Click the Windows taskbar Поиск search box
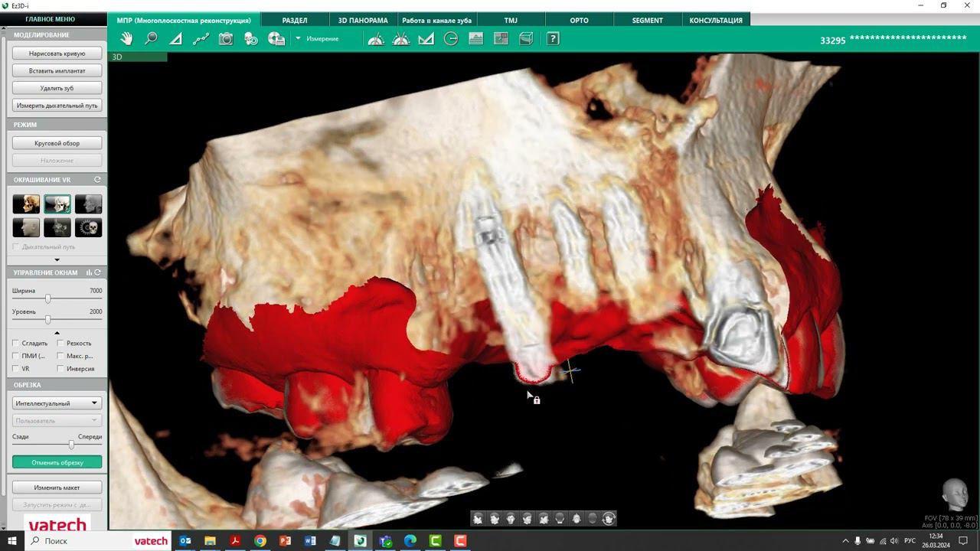This screenshot has width=980, height=551. pyautogui.click(x=98, y=541)
